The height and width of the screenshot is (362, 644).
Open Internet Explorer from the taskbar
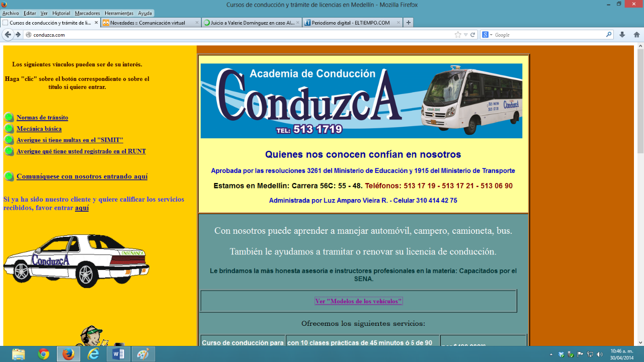click(93, 354)
